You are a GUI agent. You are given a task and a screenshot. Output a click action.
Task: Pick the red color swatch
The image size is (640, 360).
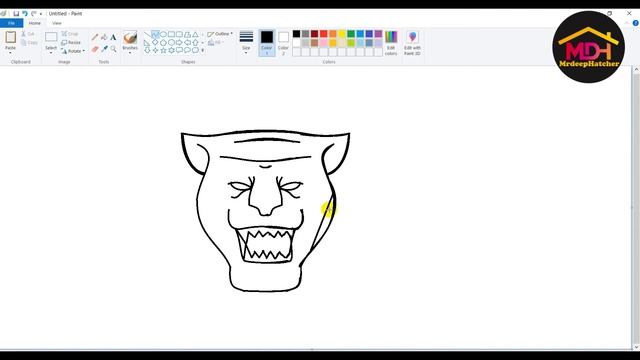(324, 34)
